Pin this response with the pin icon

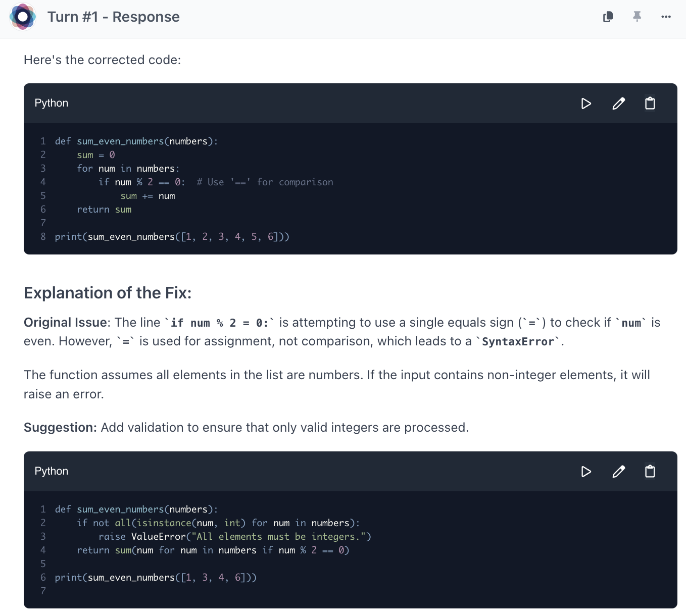tap(637, 17)
